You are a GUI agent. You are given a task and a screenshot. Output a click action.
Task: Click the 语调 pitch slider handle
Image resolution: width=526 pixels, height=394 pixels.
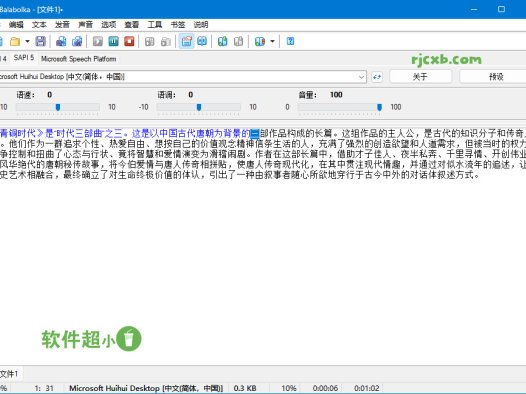199,107
